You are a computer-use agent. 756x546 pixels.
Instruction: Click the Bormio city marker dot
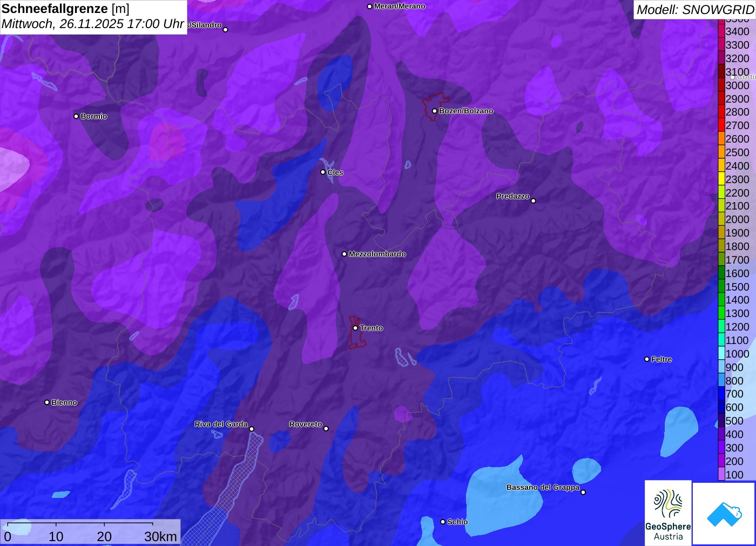pos(76,116)
